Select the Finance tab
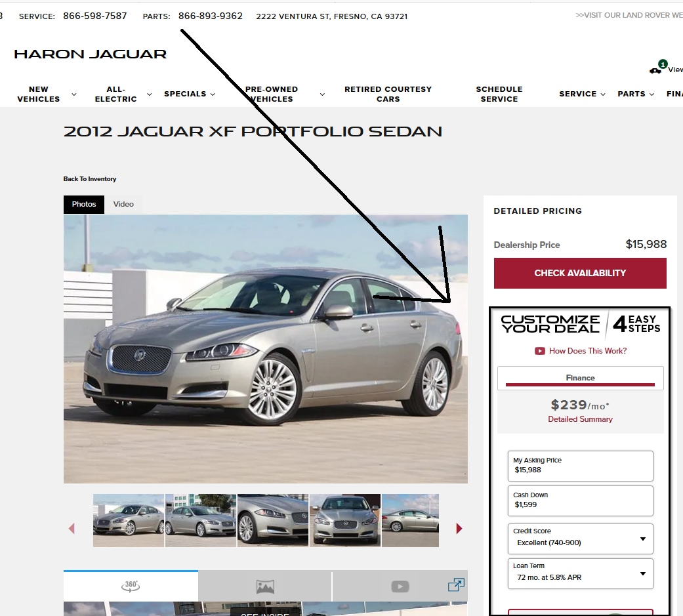Screen dimensions: 683x616 pos(580,378)
